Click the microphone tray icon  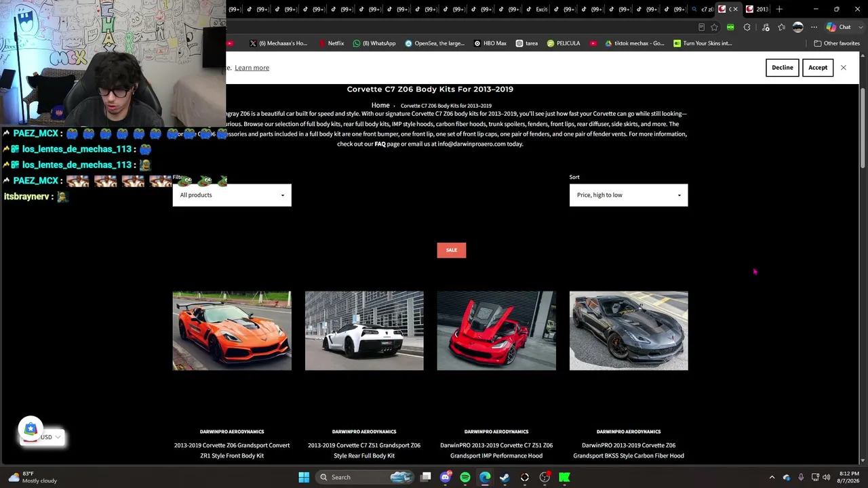point(801,477)
